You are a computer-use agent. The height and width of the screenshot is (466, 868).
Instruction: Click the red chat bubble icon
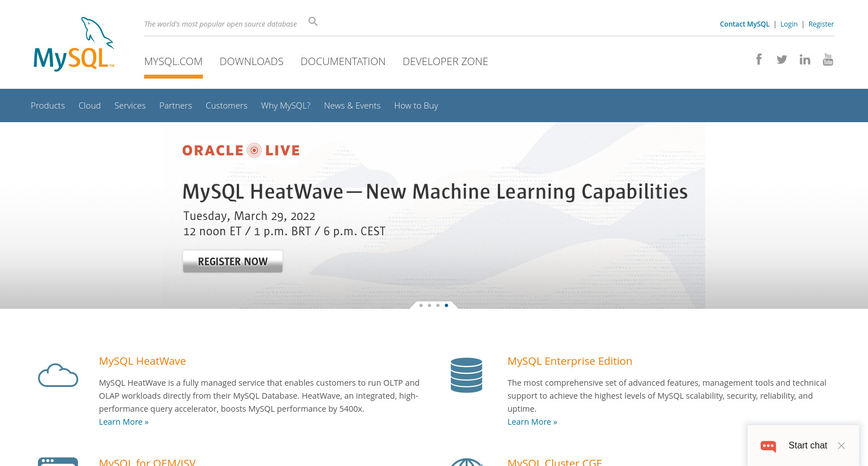[x=769, y=446]
